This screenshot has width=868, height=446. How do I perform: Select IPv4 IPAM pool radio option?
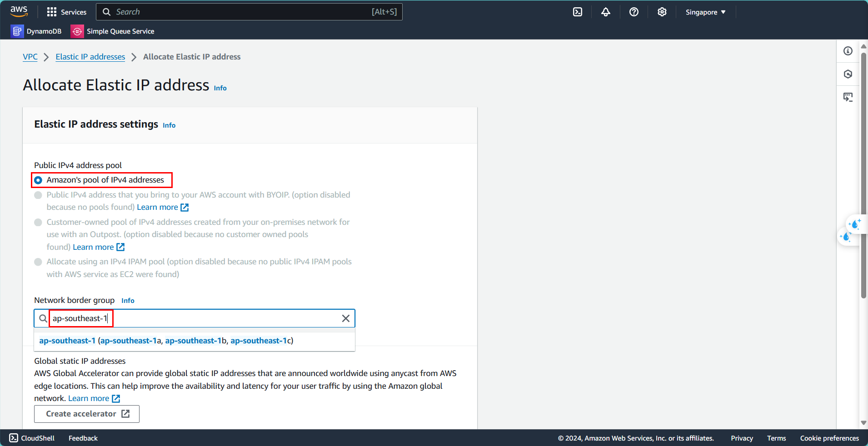[x=38, y=262]
